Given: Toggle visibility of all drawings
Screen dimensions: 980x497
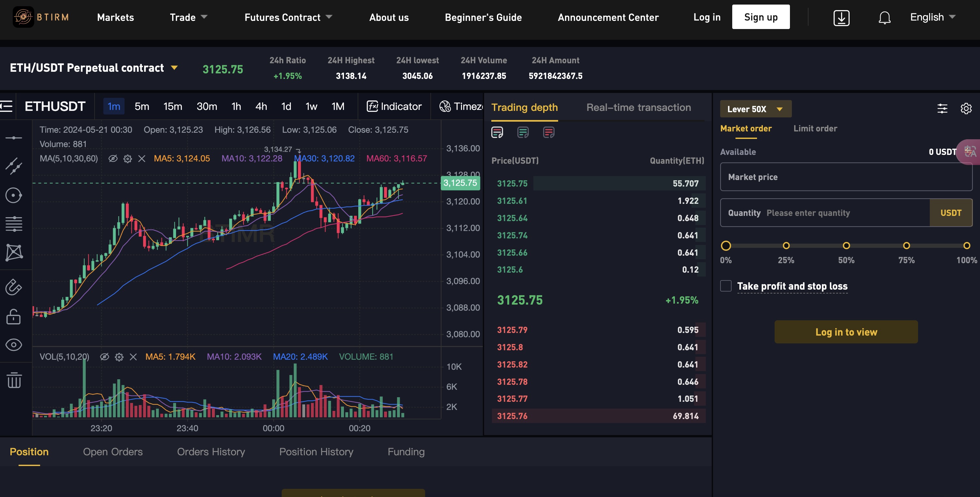Looking at the screenshot, I should tap(14, 345).
